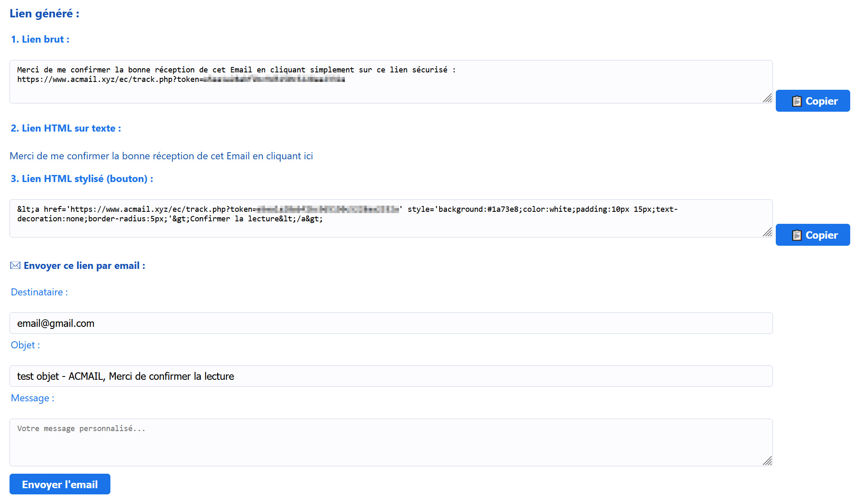Open the "Merci de me confirmer" HTML text link
Viewport: 868px width, 501px height.
pyautogui.click(x=161, y=156)
